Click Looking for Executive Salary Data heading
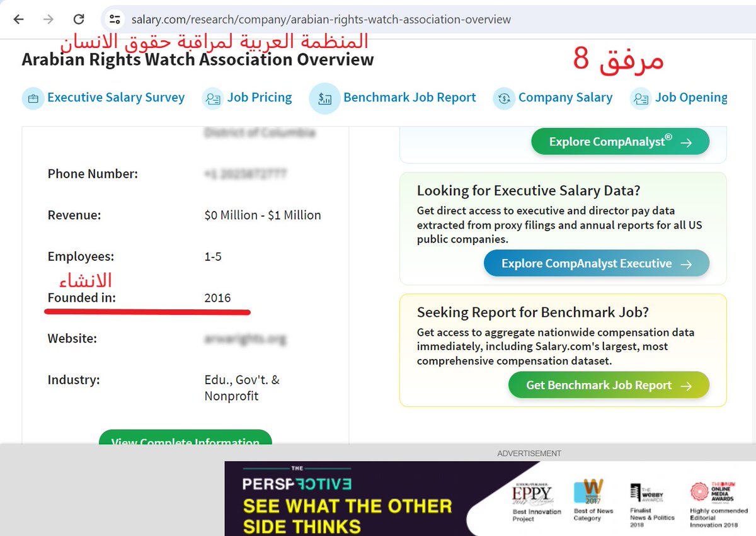This screenshot has height=536, width=756. [x=528, y=191]
